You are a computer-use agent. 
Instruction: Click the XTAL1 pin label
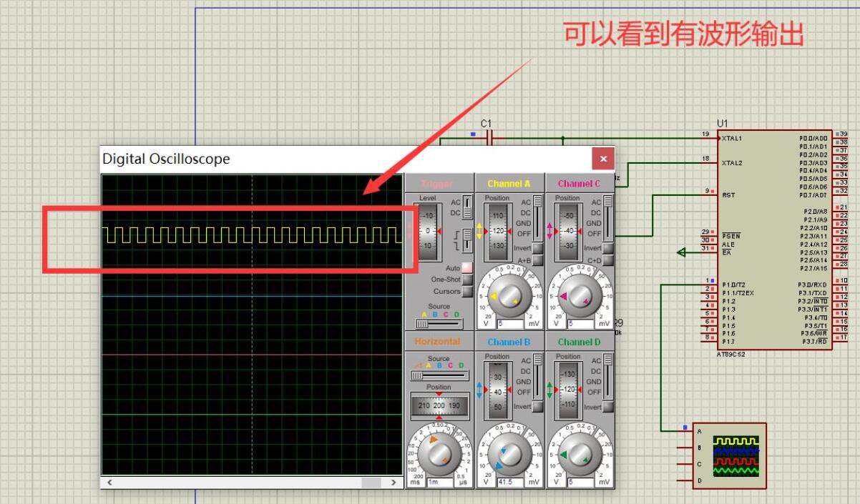[x=732, y=139]
